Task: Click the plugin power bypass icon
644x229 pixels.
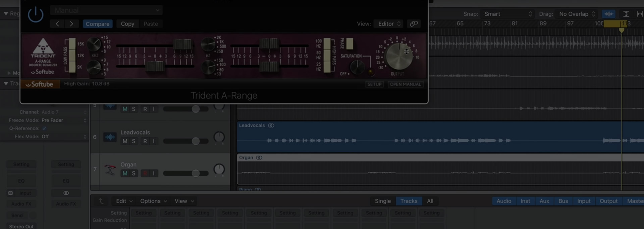Action: click(35, 15)
